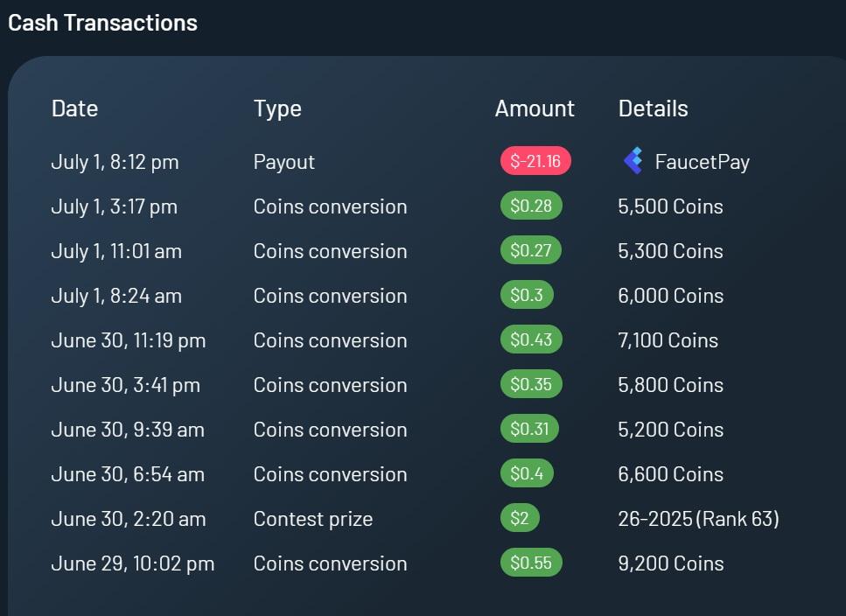Image resolution: width=846 pixels, height=616 pixels.
Task: Click the Contest prize type entry
Action: coord(313,520)
